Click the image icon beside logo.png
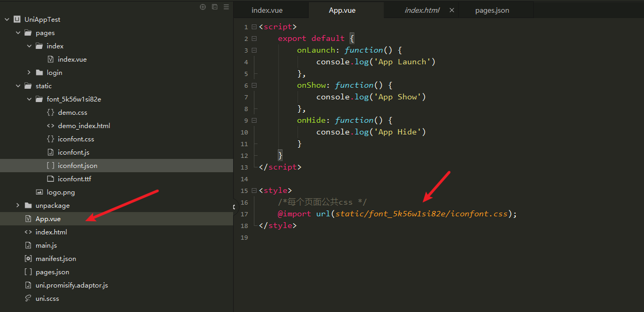This screenshot has width=644, height=312. click(39, 192)
